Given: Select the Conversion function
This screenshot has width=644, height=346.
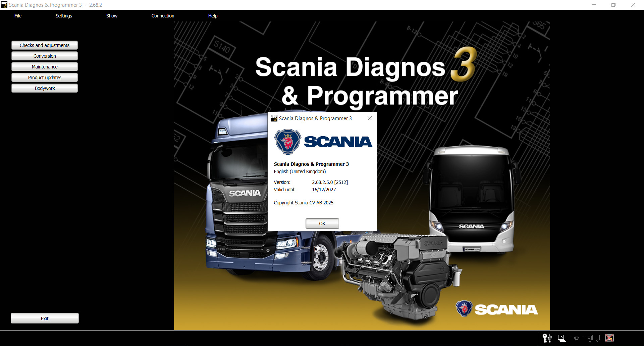Looking at the screenshot, I should [x=44, y=56].
